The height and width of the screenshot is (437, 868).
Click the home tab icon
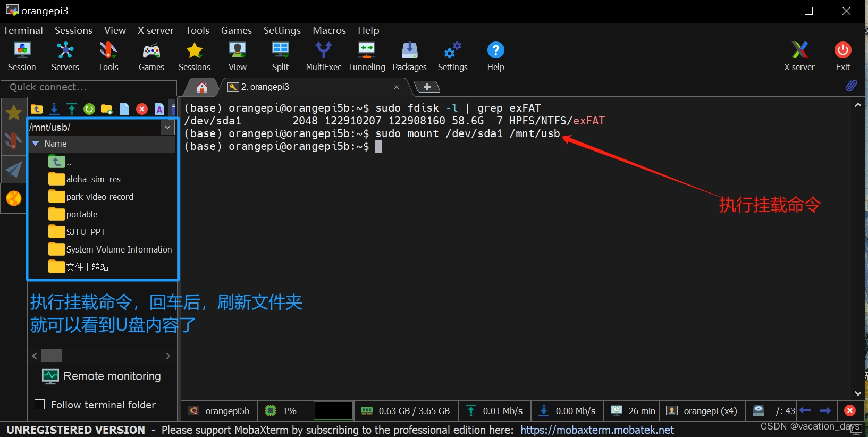[202, 87]
